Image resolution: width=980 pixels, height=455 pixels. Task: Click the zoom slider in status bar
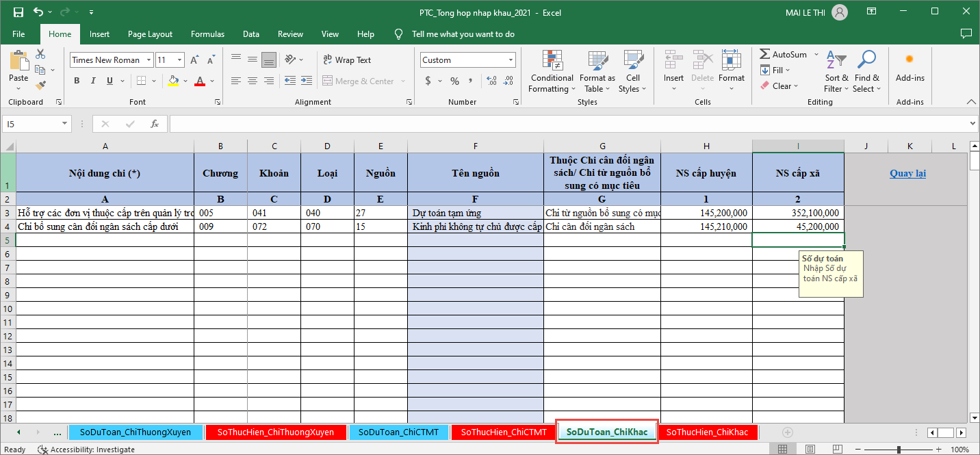click(x=898, y=450)
